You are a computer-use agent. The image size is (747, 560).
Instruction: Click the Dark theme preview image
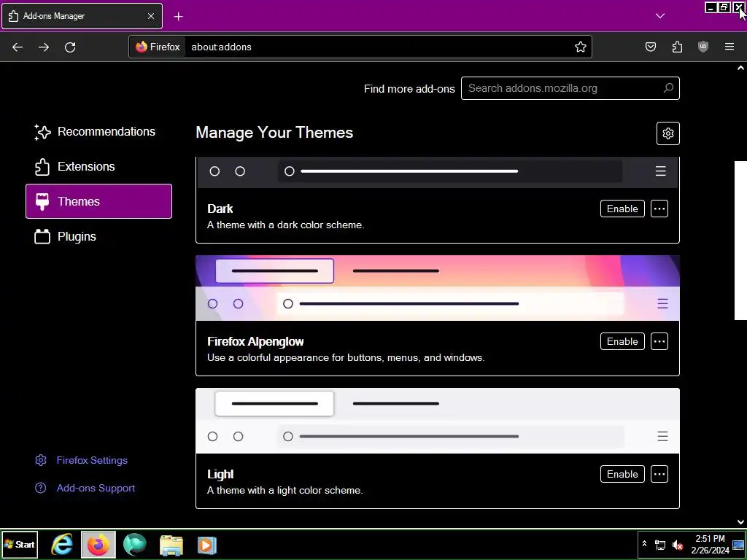pyautogui.click(x=438, y=172)
